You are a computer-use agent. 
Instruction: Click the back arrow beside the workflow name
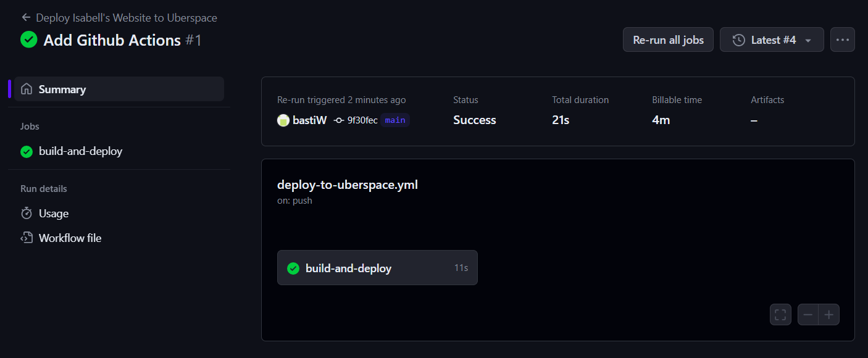coord(25,17)
